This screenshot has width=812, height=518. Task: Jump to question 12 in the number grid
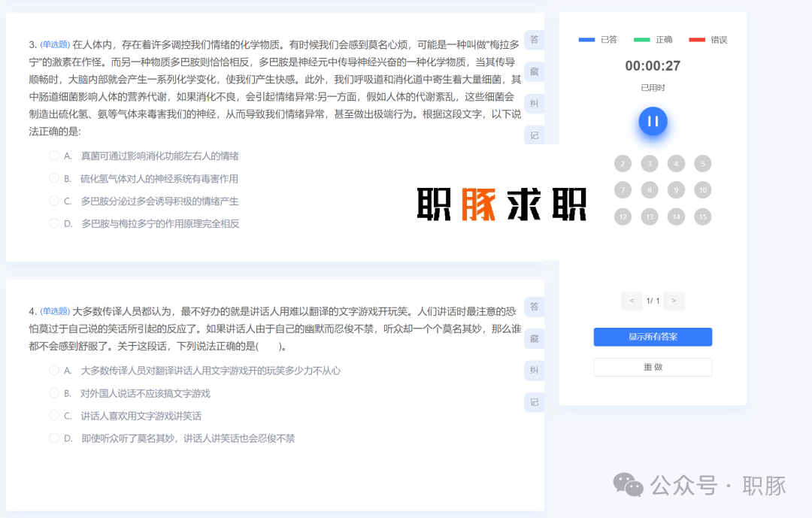click(x=623, y=217)
